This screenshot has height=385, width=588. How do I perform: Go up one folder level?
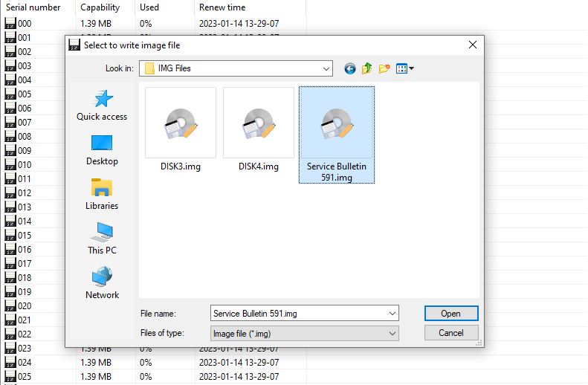click(367, 68)
